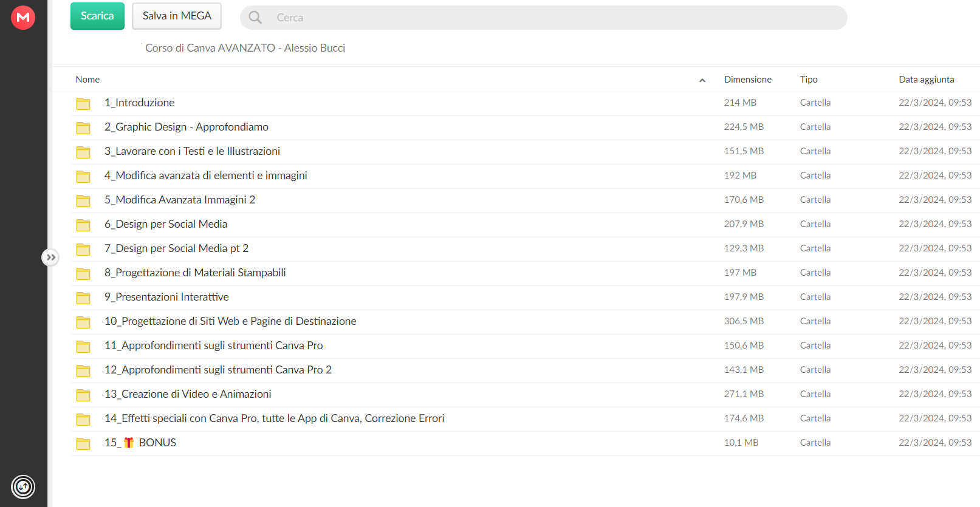The height and width of the screenshot is (507, 980).
Task: Open 9_Presentazioni Interattive name
Action: coord(166,297)
